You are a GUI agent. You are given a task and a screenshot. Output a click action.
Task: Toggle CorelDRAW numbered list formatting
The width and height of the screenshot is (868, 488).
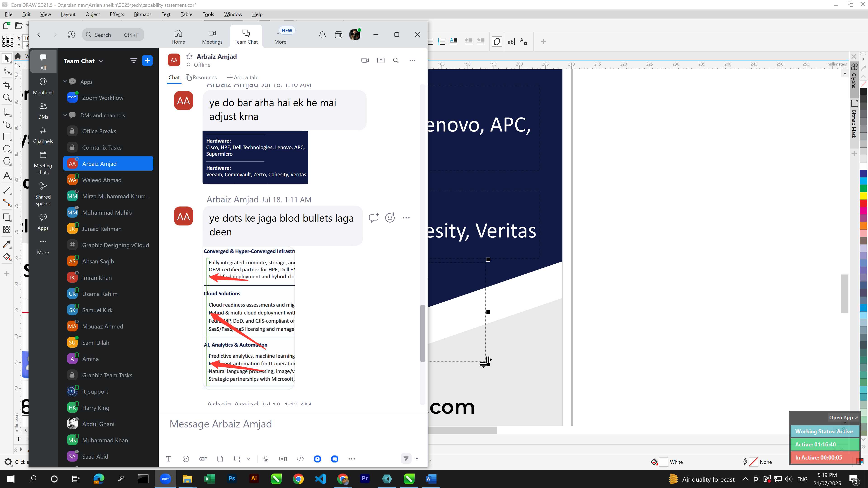pyautogui.click(x=441, y=42)
